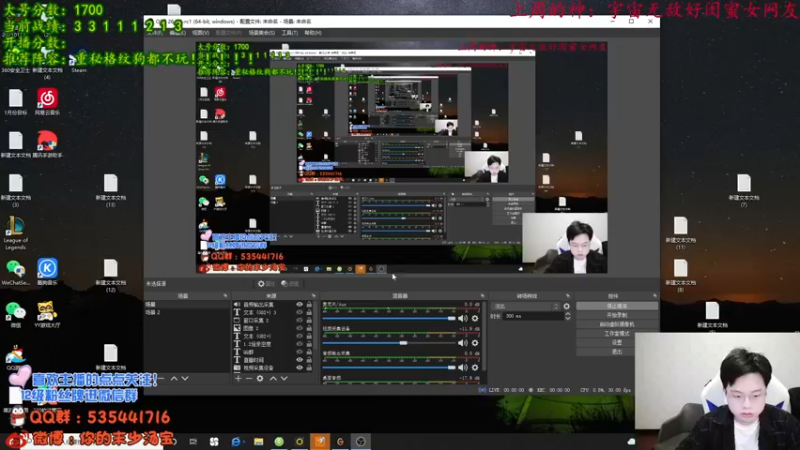This screenshot has height=450, width=800.
Task: Open File Explorer from the taskbar
Action: point(259,441)
